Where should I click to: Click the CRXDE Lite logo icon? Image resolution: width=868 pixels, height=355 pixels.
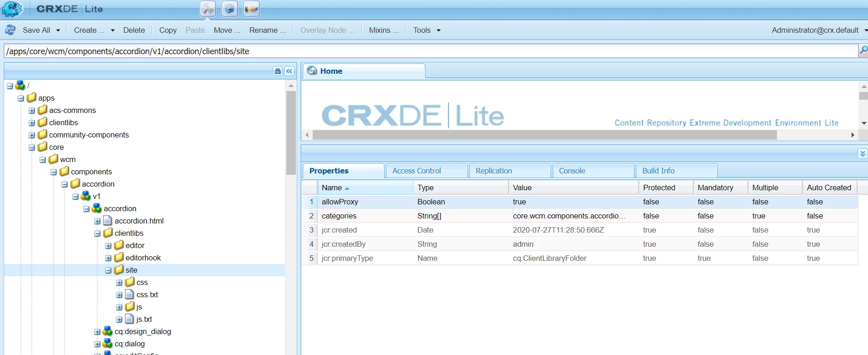[12, 9]
